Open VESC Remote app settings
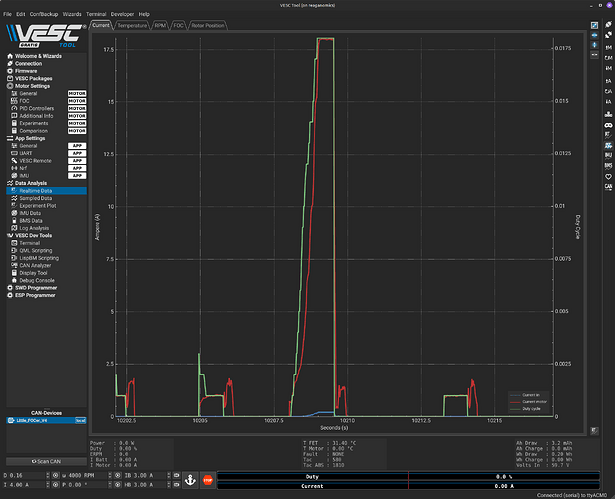This screenshot has height=499, width=615. 35,161
